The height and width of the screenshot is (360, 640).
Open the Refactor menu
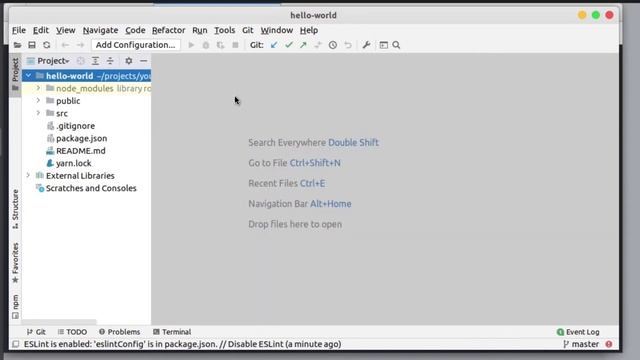[169, 30]
